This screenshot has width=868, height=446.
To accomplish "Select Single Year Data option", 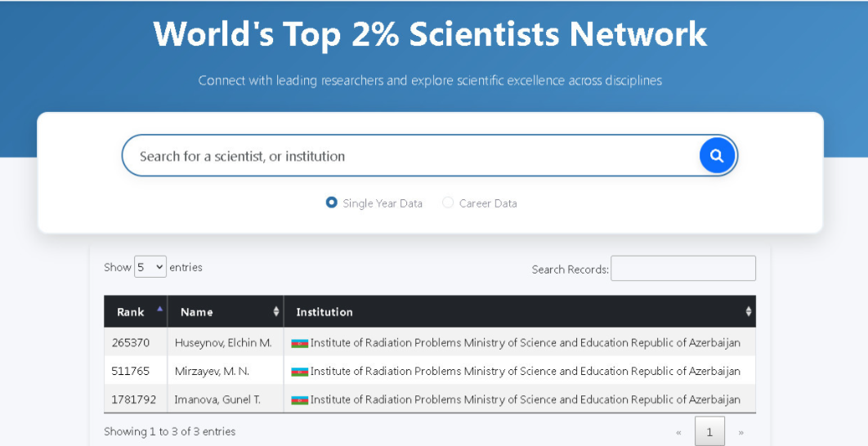I will (332, 203).
